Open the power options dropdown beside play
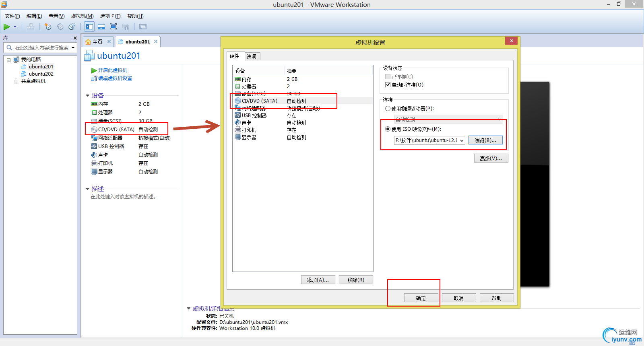The image size is (644, 346). click(x=15, y=27)
